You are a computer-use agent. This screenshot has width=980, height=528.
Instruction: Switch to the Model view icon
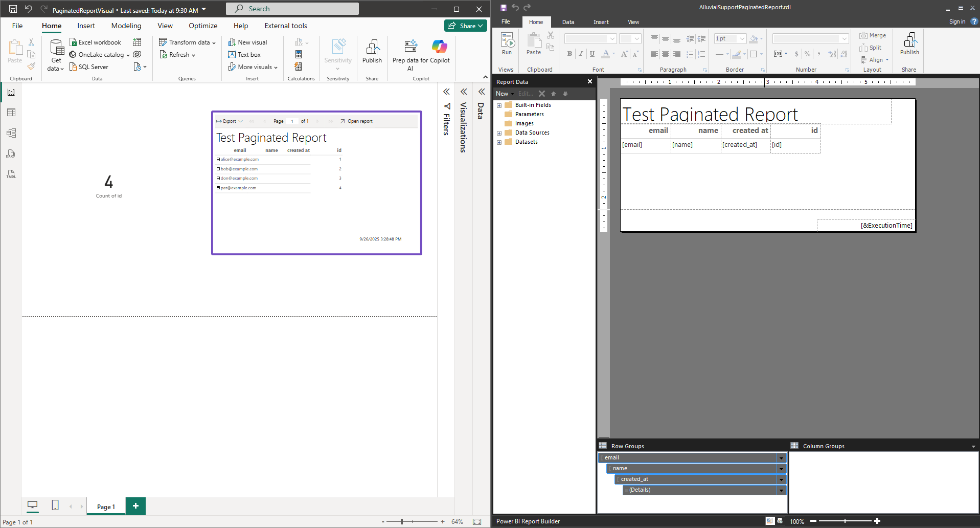11,133
